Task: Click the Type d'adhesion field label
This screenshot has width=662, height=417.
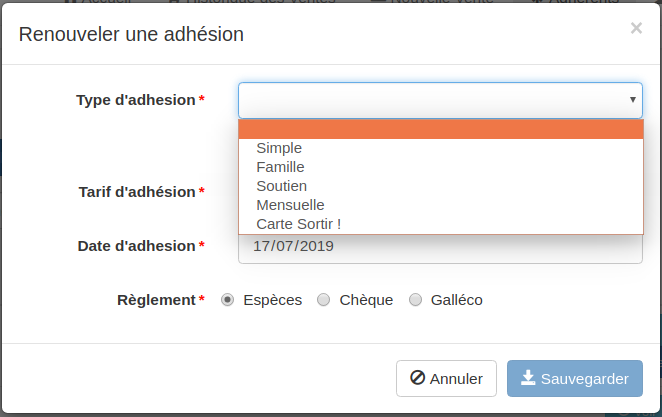Action: coord(135,100)
